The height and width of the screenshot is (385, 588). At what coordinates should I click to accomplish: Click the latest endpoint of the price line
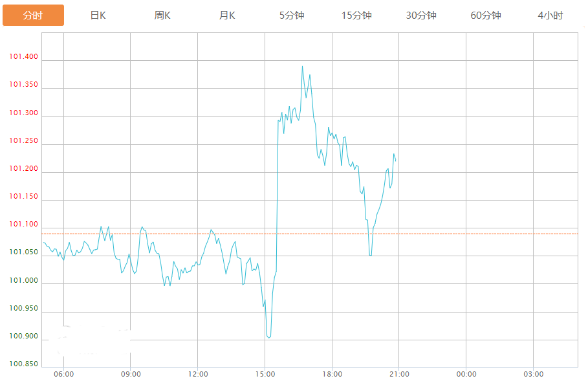pos(395,160)
